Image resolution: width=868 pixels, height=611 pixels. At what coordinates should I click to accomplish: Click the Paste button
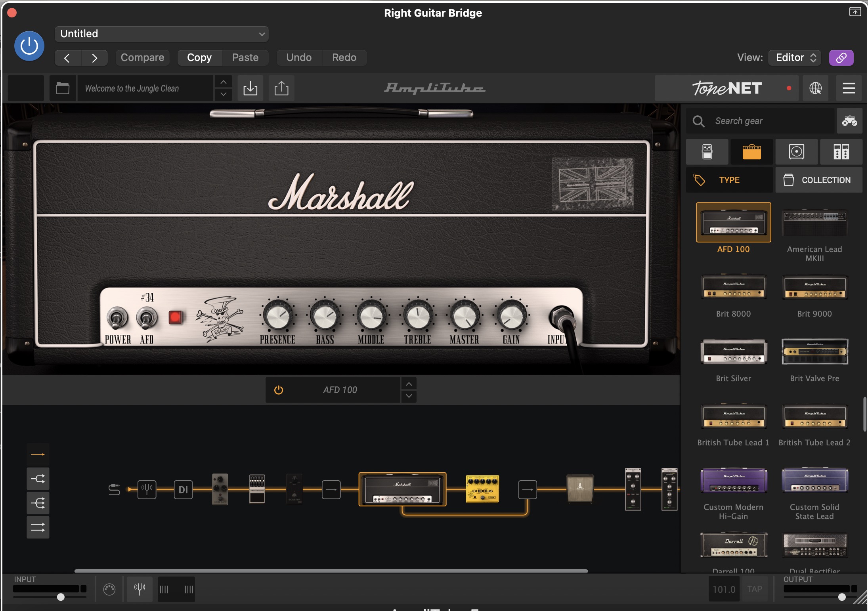point(245,58)
